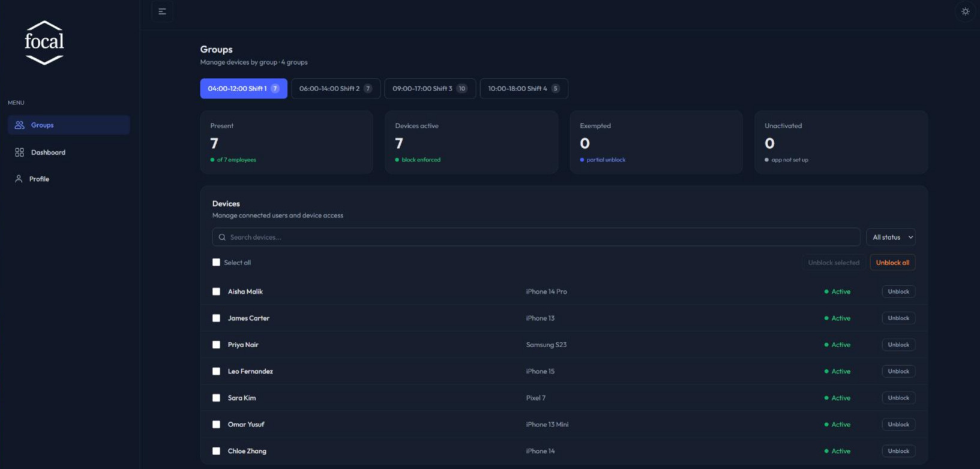980x469 pixels.
Task: Click the name James Carter
Action: click(248, 318)
